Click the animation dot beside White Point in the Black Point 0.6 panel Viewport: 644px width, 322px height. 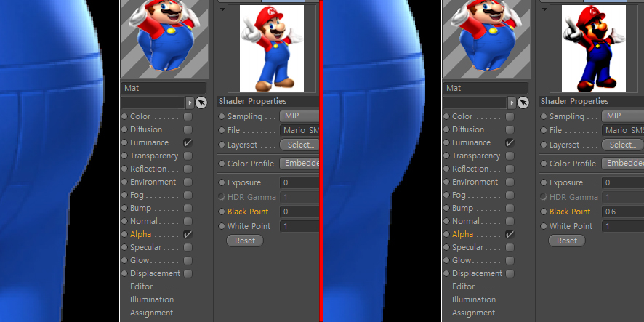pyautogui.click(x=544, y=226)
